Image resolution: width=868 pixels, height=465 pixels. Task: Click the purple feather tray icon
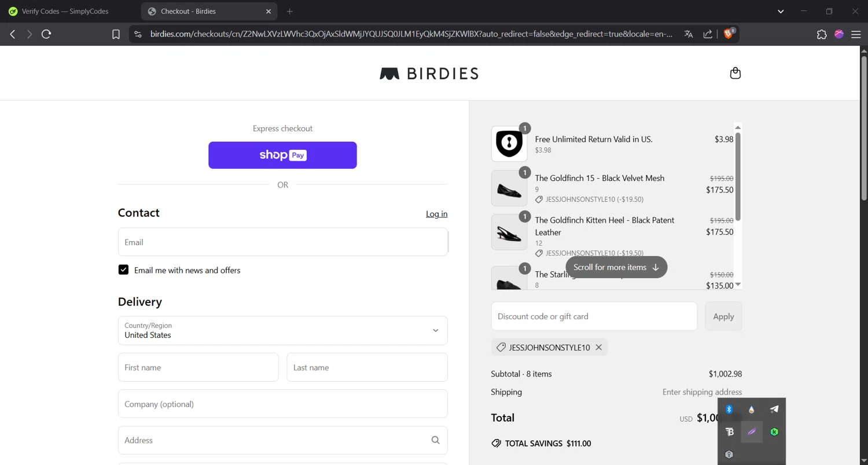pyautogui.click(x=752, y=431)
